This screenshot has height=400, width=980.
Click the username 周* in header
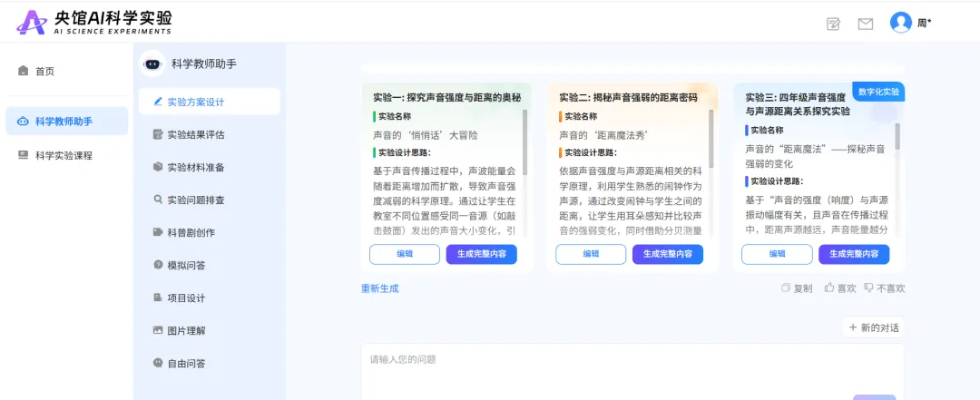(924, 24)
